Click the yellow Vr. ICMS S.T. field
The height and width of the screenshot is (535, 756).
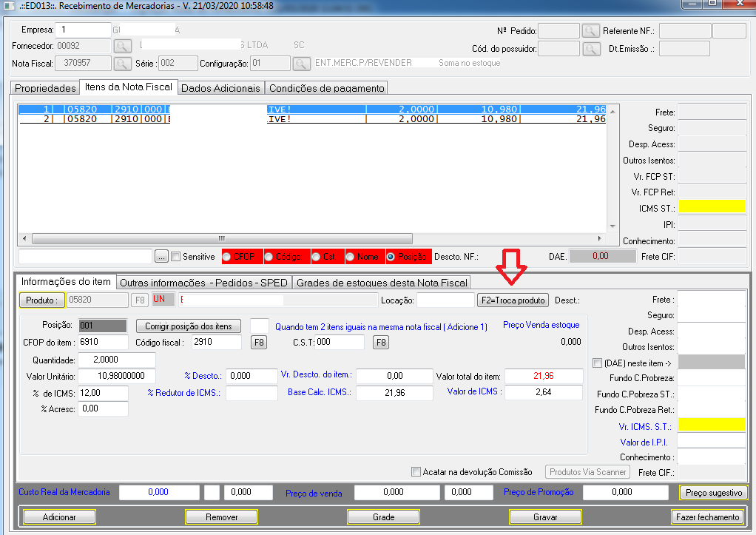[712, 425]
